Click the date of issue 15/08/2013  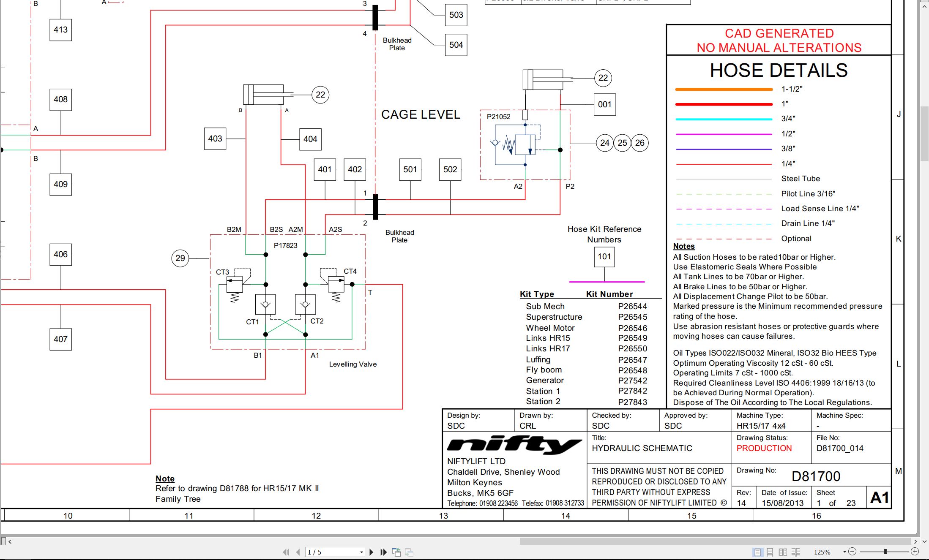(x=783, y=503)
